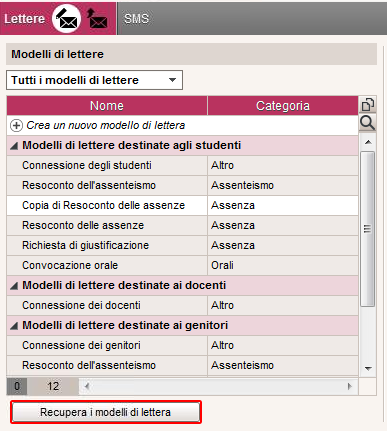Click the horizontal scrollbar left arrow
The width and height of the screenshot is (387, 431).
(87, 386)
